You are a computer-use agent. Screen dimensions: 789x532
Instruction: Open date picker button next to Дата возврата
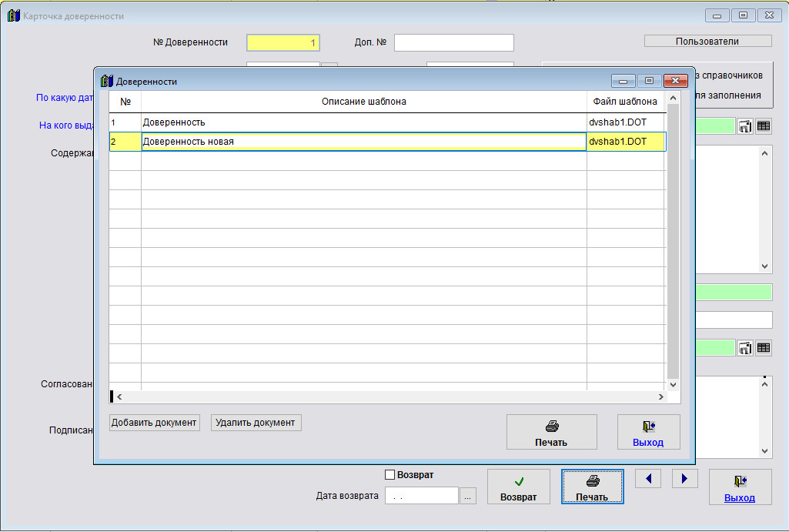[x=468, y=497]
